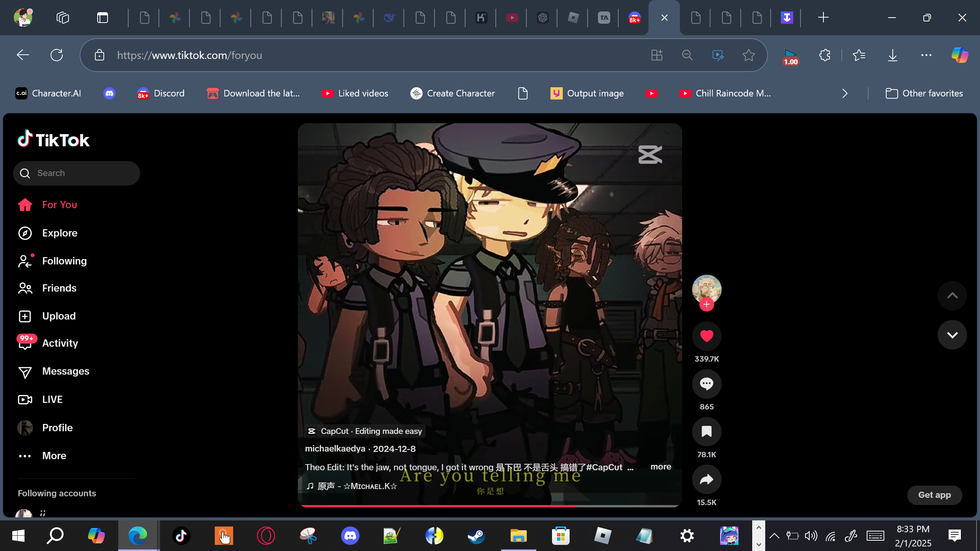Open the LIVE camera icon
This screenshot has height=551, width=980.
25,399
